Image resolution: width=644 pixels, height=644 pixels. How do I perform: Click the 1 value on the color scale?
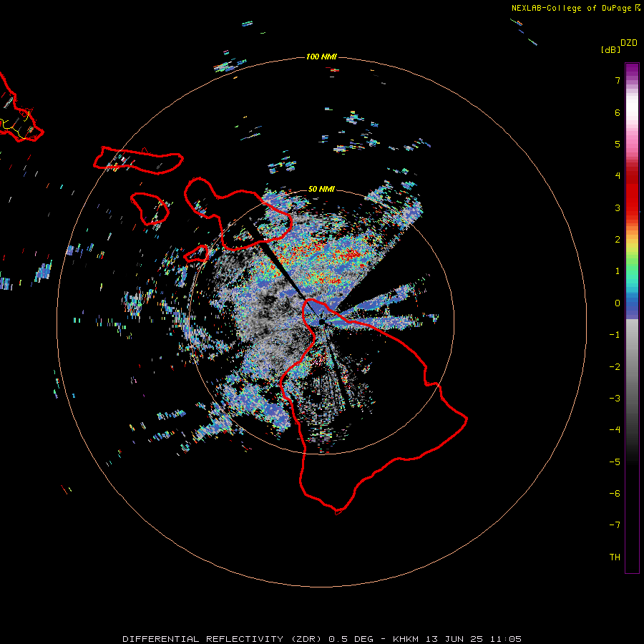click(x=618, y=271)
